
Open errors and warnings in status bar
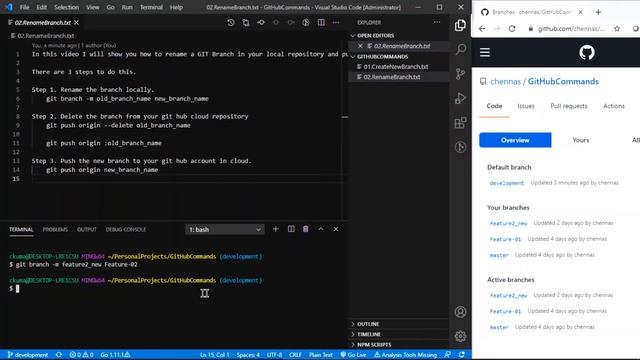[81, 355]
